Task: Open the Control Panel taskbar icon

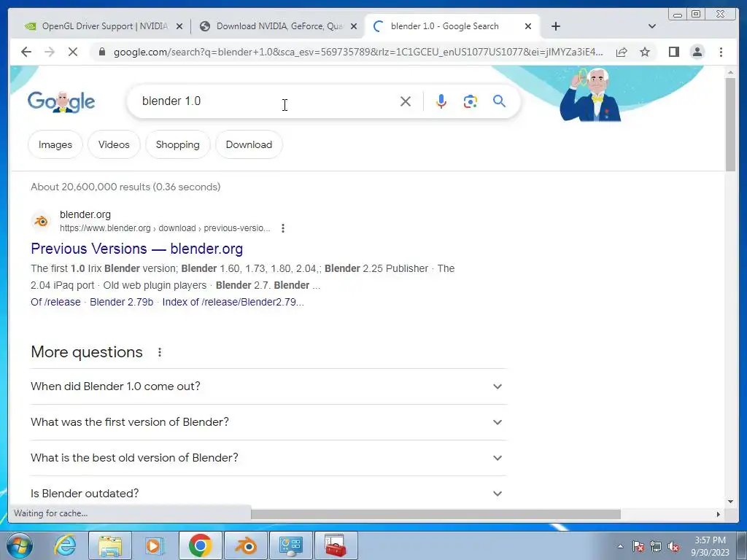Action: (290, 545)
